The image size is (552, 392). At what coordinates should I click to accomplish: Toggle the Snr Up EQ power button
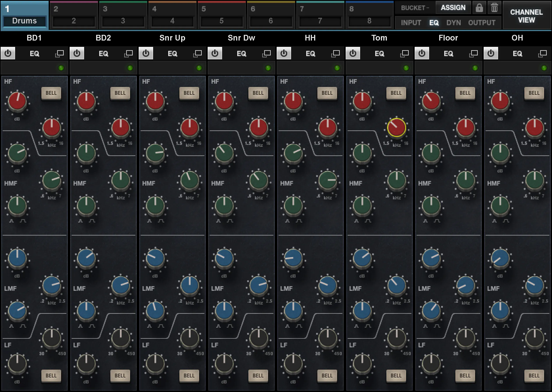pos(146,53)
